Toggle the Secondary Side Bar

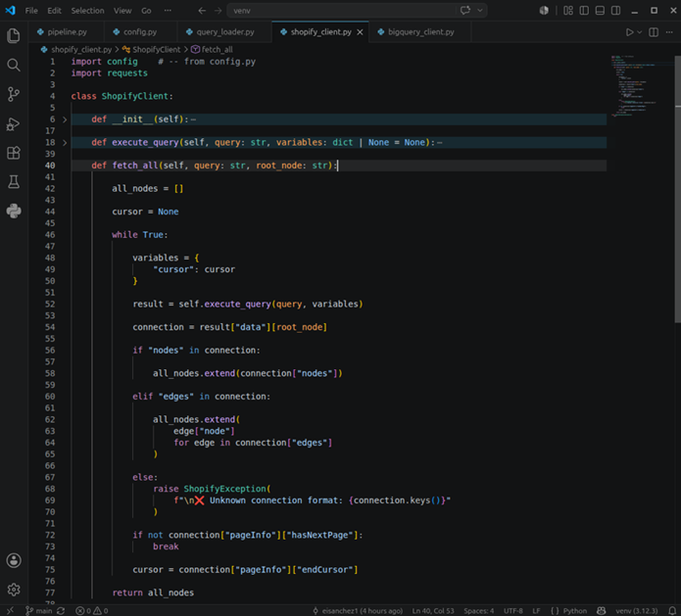pyautogui.click(x=615, y=11)
